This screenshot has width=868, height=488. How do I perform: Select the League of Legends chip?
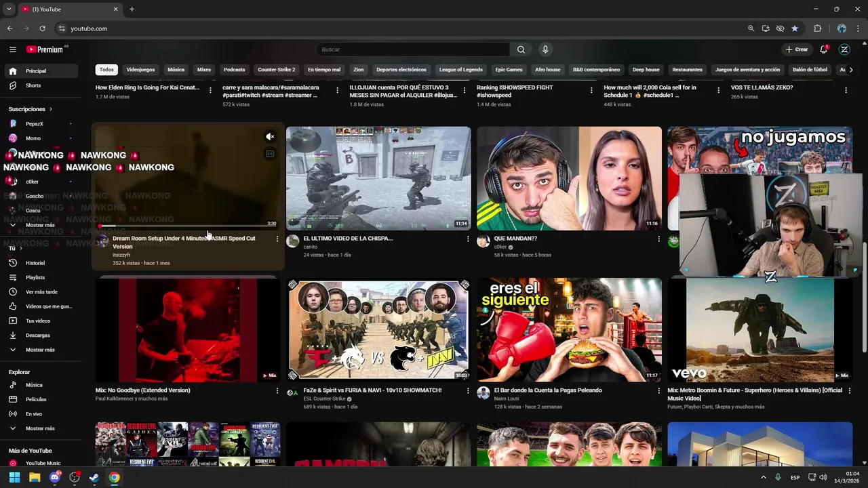(x=461, y=70)
